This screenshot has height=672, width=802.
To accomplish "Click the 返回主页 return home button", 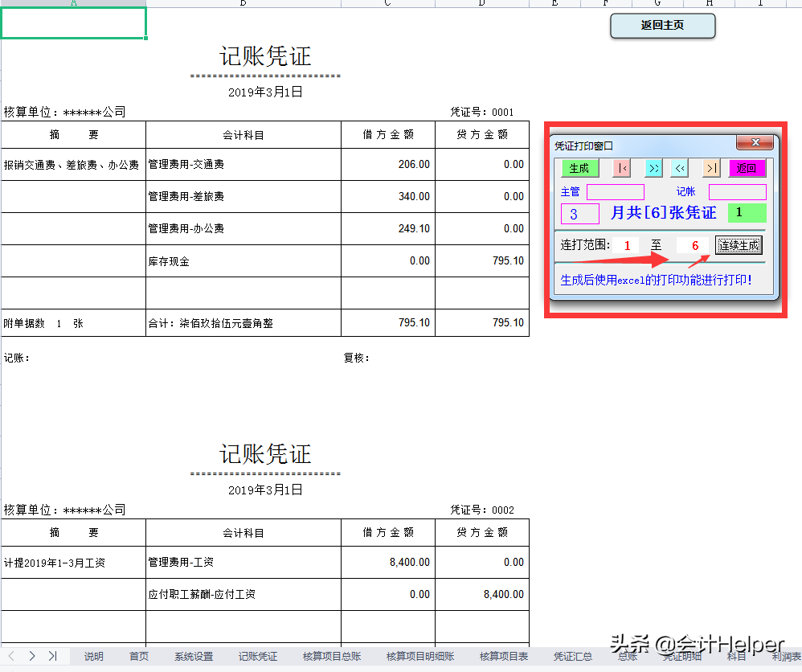I will pos(662,26).
